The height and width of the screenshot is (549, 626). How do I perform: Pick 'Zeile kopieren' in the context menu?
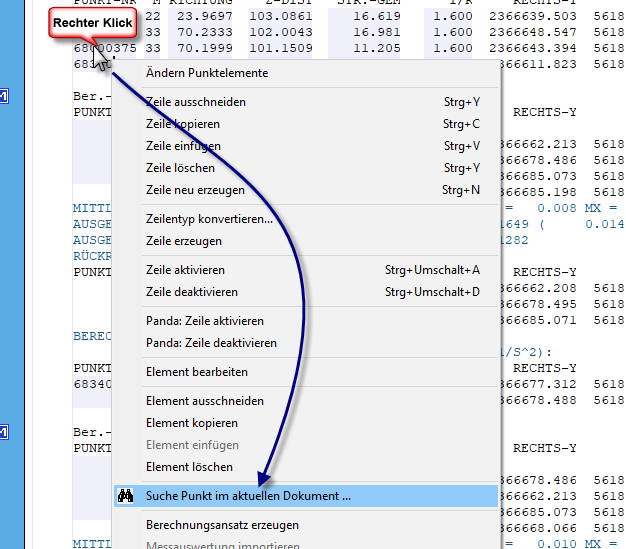[183, 124]
